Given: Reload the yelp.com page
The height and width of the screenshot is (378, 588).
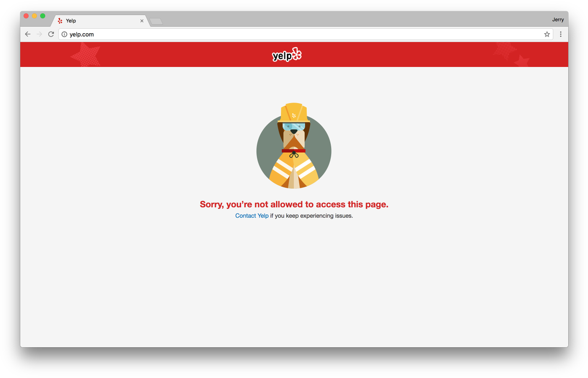Looking at the screenshot, I should [x=51, y=34].
